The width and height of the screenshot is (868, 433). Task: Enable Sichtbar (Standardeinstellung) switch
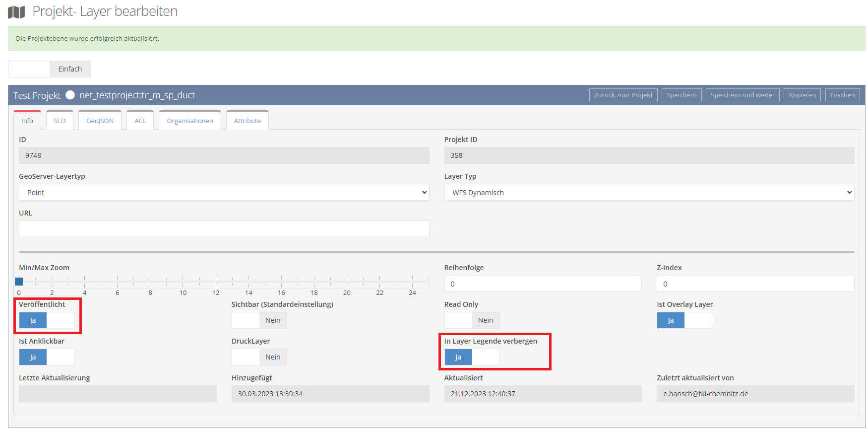pos(259,320)
